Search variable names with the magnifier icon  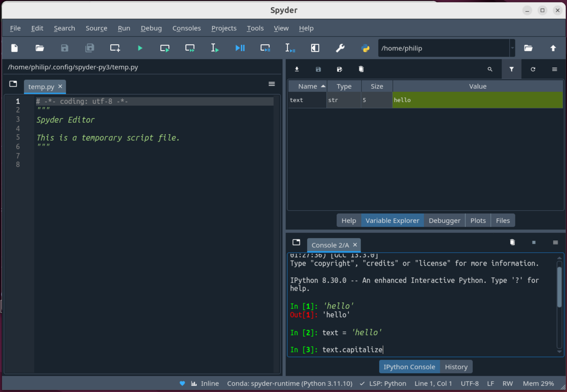click(490, 69)
